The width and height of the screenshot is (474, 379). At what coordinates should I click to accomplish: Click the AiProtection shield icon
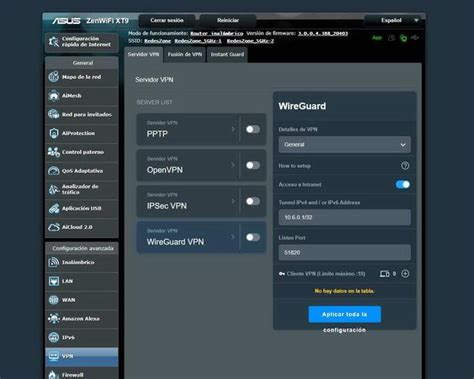point(54,133)
